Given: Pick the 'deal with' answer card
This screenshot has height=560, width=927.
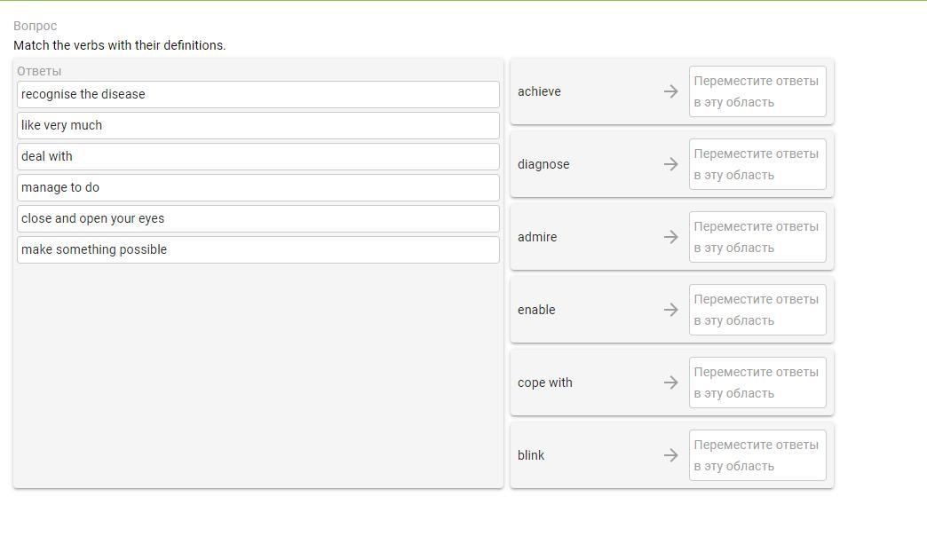Looking at the screenshot, I should [x=257, y=156].
